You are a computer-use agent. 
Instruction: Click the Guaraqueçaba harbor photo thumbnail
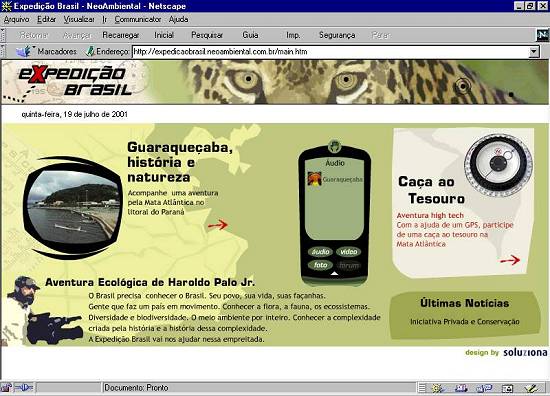[x=73, y=208]
